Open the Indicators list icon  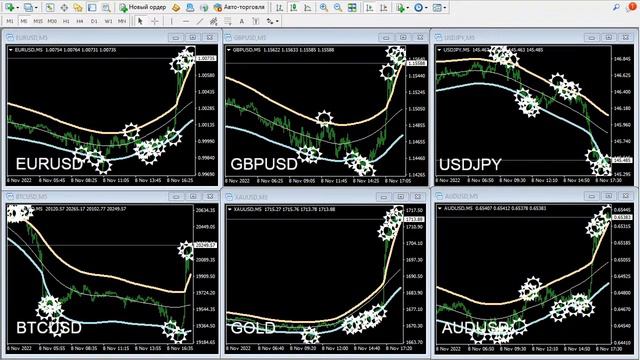[x=400, y=7]
